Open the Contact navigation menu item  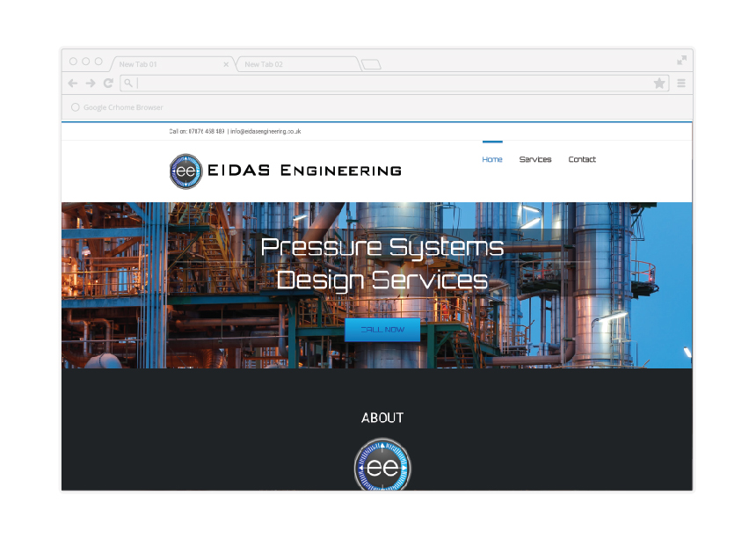coord(582,159)
